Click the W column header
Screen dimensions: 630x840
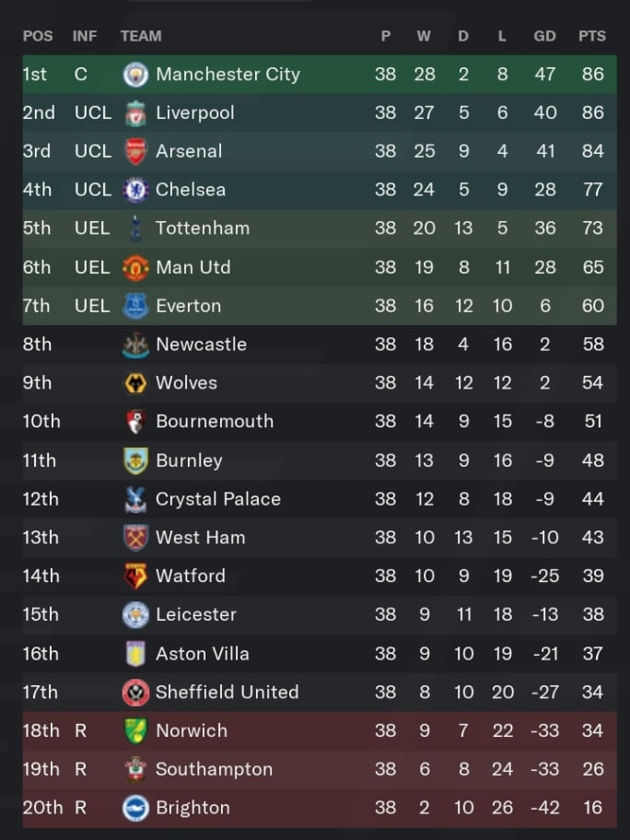tap(424, 36)
